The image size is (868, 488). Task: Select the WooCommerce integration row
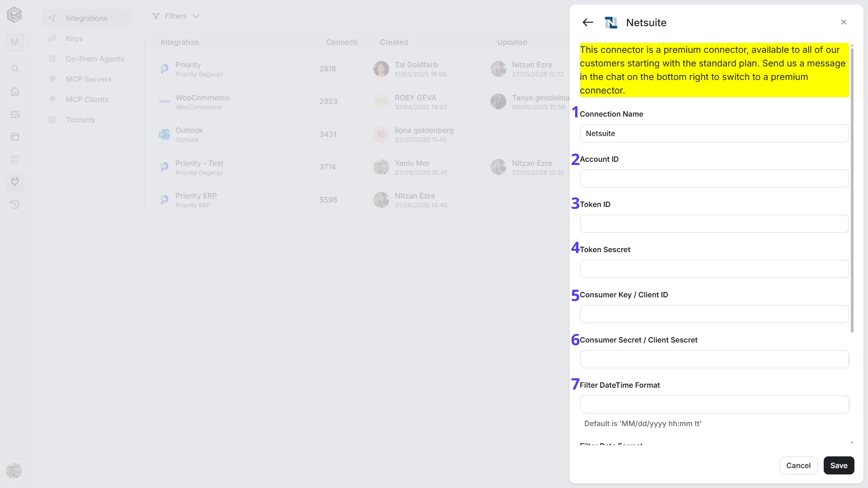click(357, 102)
